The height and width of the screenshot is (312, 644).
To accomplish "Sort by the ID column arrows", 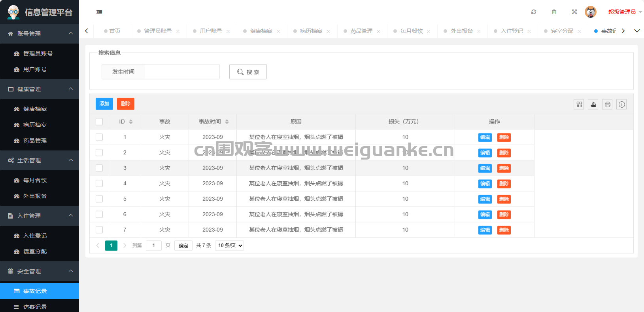I will [x=131, y=122].
